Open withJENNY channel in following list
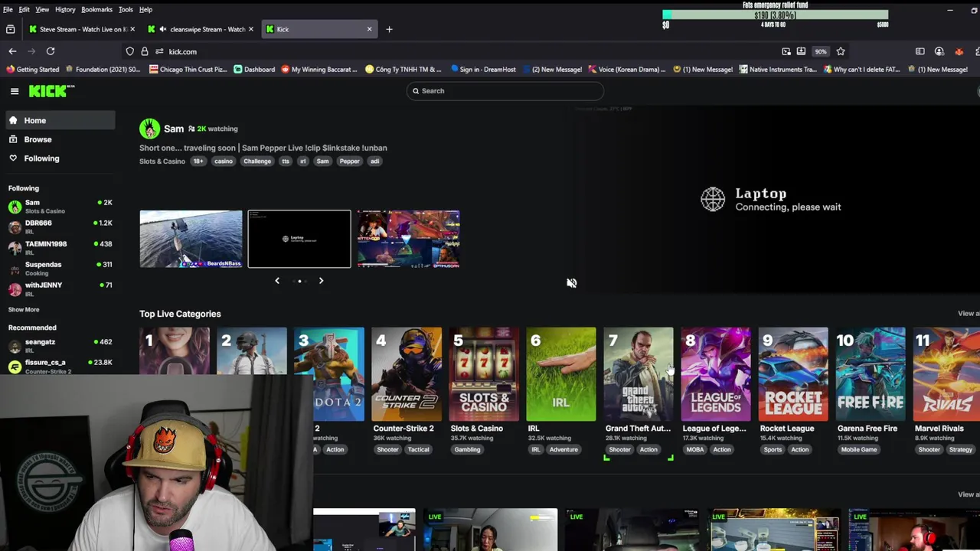The height and width of the screenshot is (551, 980). pyautogui.click(x=60, y=289)
